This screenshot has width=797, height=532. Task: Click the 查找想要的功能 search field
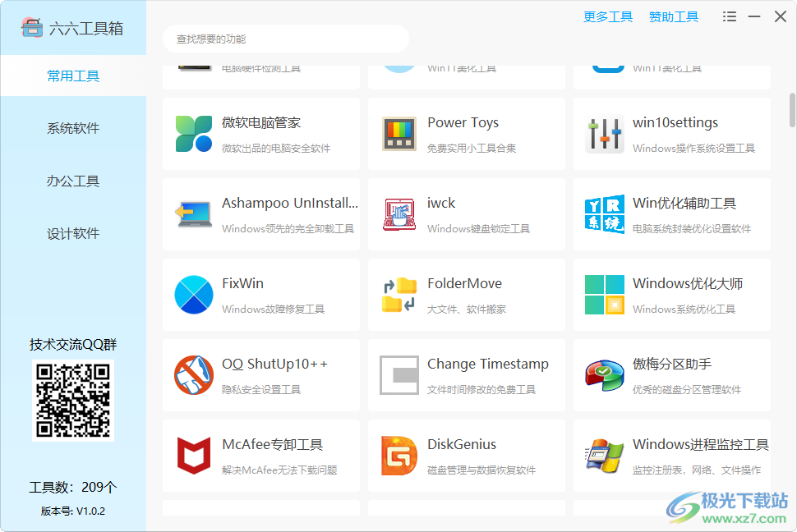(286, 39)
